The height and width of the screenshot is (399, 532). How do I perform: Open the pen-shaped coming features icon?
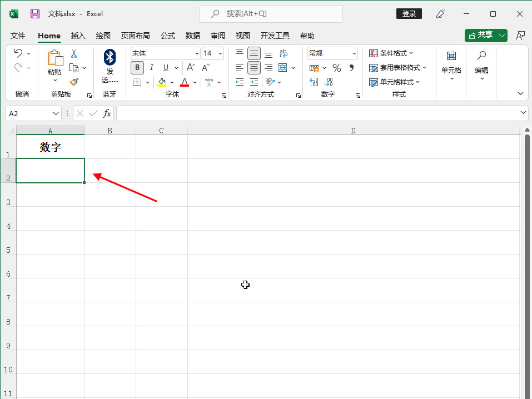tap(440, 13)
